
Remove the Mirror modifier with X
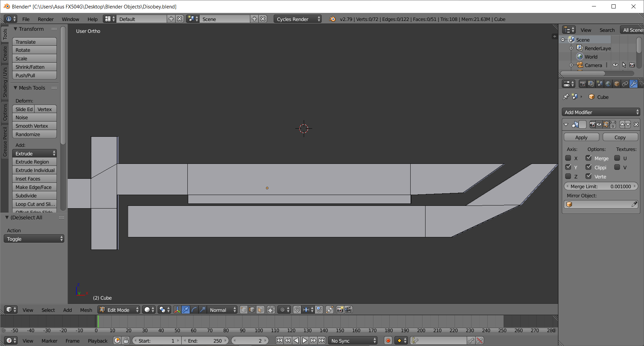click(636, 125)
